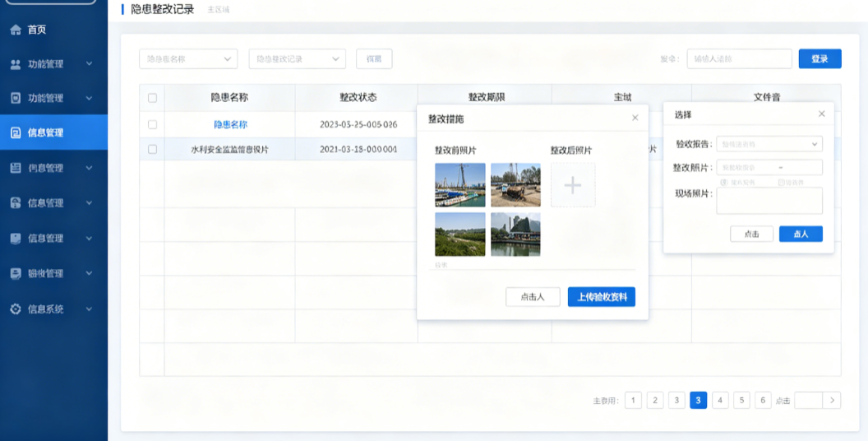The image size is (868, 441).
Task: Go to next page with the arrow
Action: 832,400
